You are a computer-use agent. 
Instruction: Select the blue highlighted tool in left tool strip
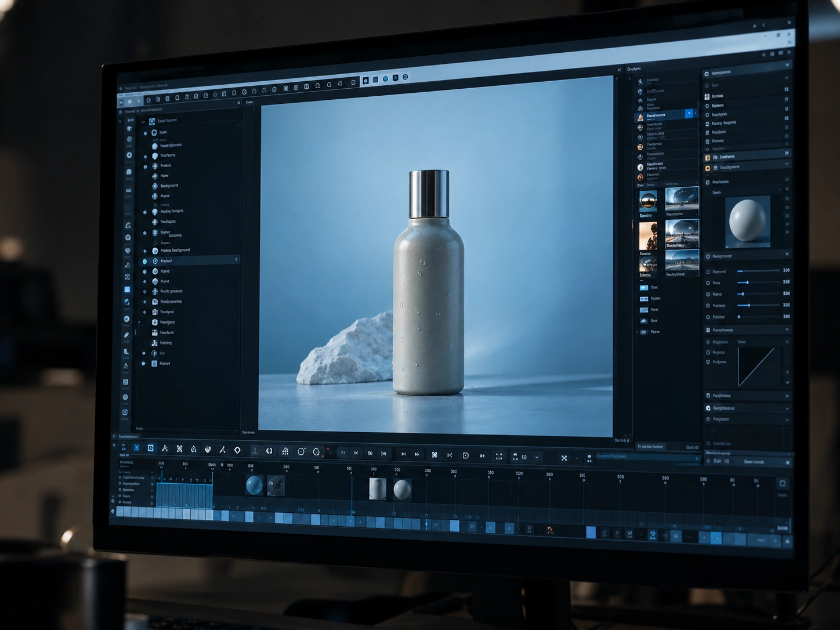click(x=127, y=289)
